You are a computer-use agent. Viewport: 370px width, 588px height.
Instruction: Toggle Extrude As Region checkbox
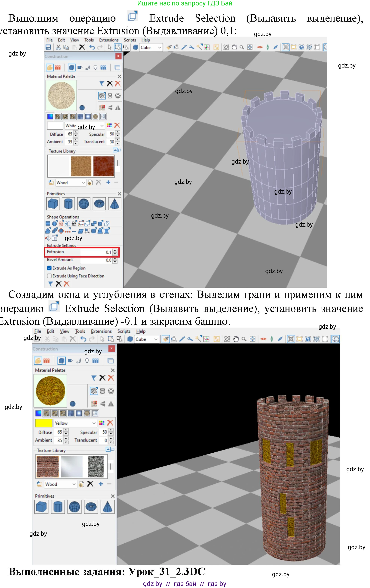coord(49,268)
